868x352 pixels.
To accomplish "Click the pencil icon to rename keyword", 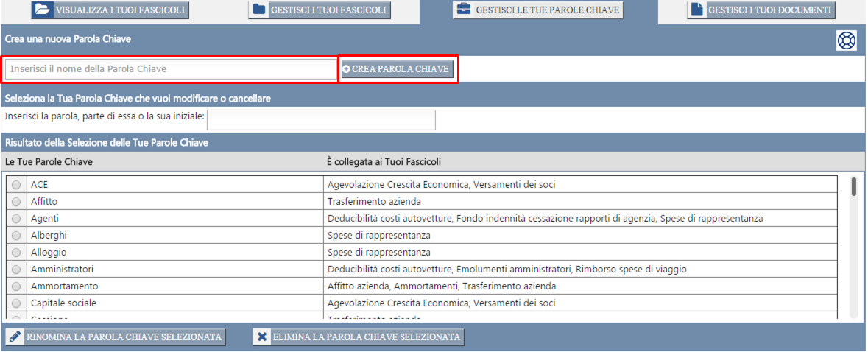I will coord(15,337).
